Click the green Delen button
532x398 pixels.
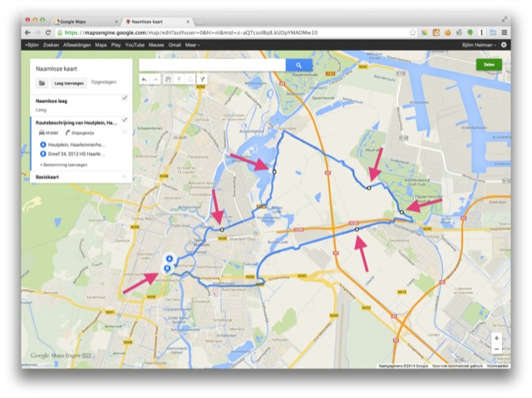[x=489, y=65]
